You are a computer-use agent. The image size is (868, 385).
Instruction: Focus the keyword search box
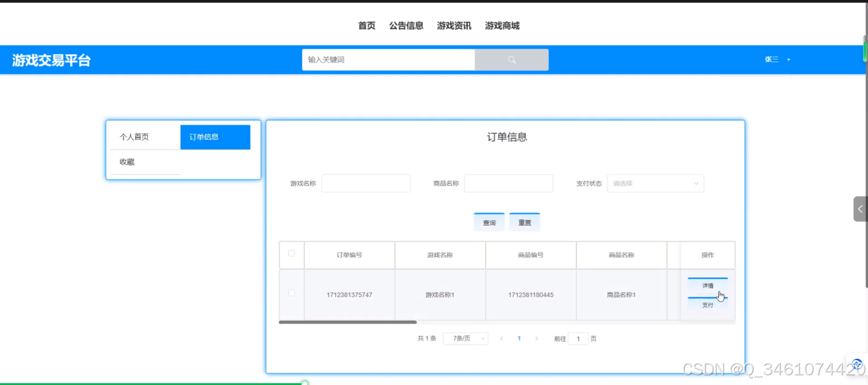[x=388, y=60]
